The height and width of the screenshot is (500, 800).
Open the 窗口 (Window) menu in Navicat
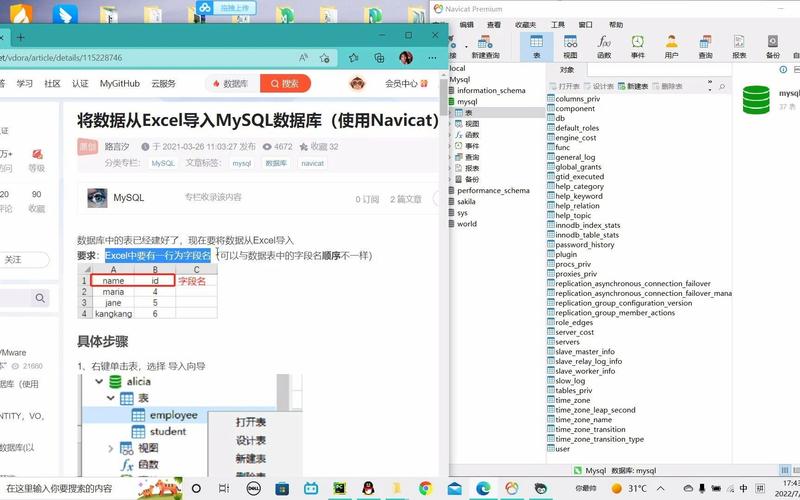pyautogui.click(x=585, y=24)
